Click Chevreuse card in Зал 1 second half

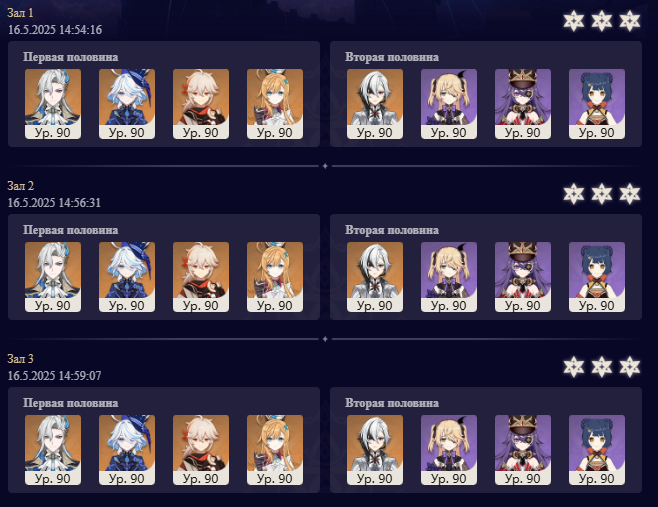click(x=523, y=104)
